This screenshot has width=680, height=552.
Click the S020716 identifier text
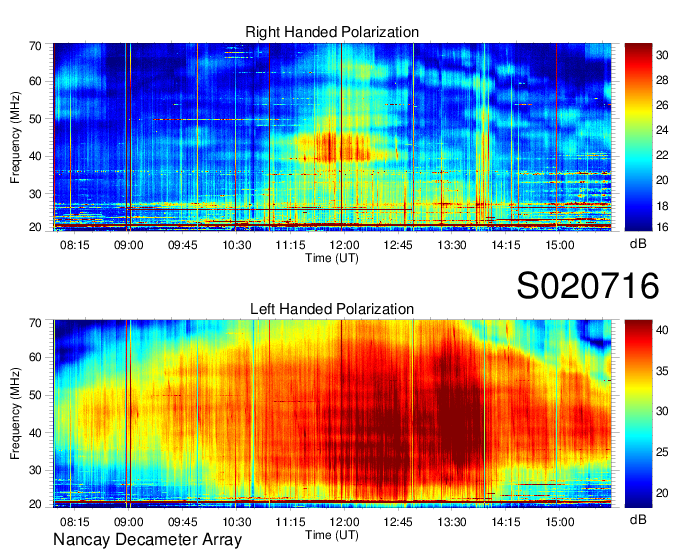click(588, 286)
